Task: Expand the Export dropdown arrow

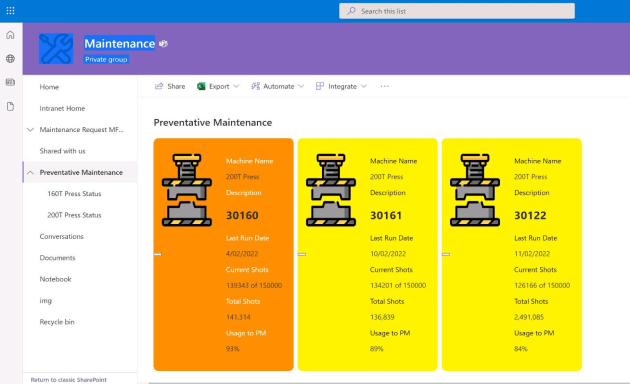Action: click(x=236, y=86)
